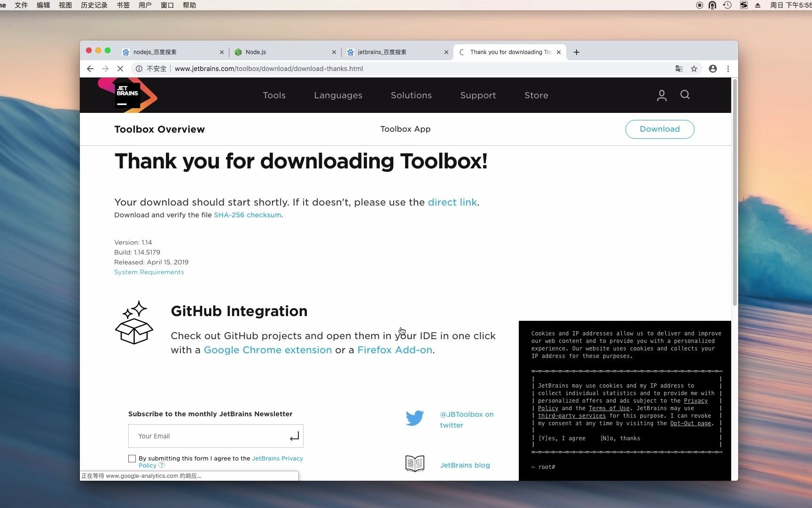812x508 pixels.
Task: Open the user account icon
Action: tap(662, 95)
